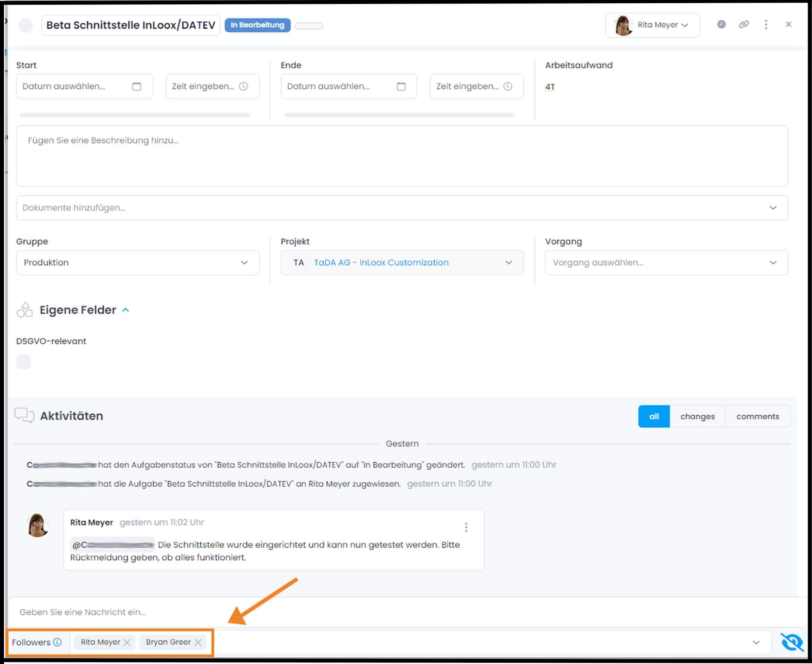The height and width of the screenshot is (664, 812).
Task: Expand the followers dropdown chevron
Action: 756,642
